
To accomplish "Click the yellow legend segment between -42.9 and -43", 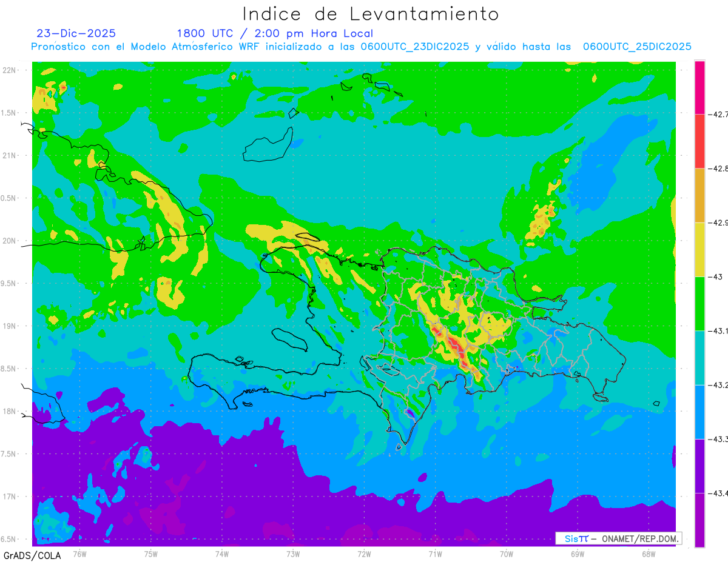I will tap(699, 249).
